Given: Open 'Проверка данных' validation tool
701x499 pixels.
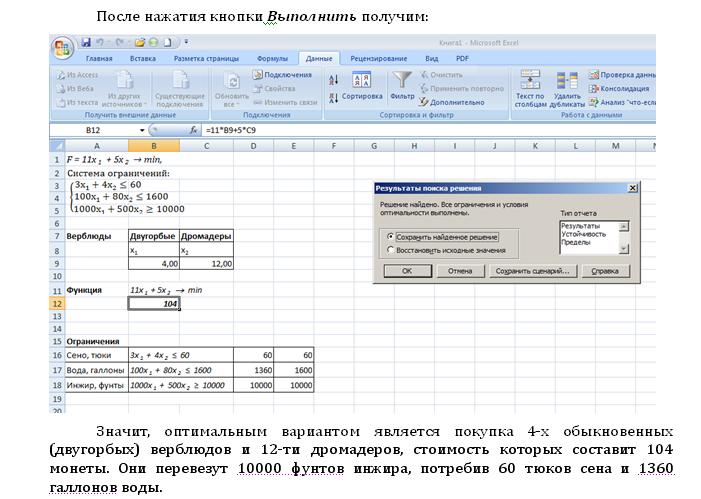Looking at the screenshot, I should pyautogui.click(x=622, y=75).
